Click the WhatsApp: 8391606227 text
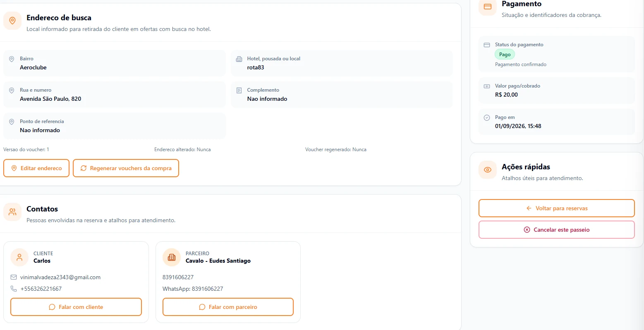 pyautogui.click(x=193, y=289)
